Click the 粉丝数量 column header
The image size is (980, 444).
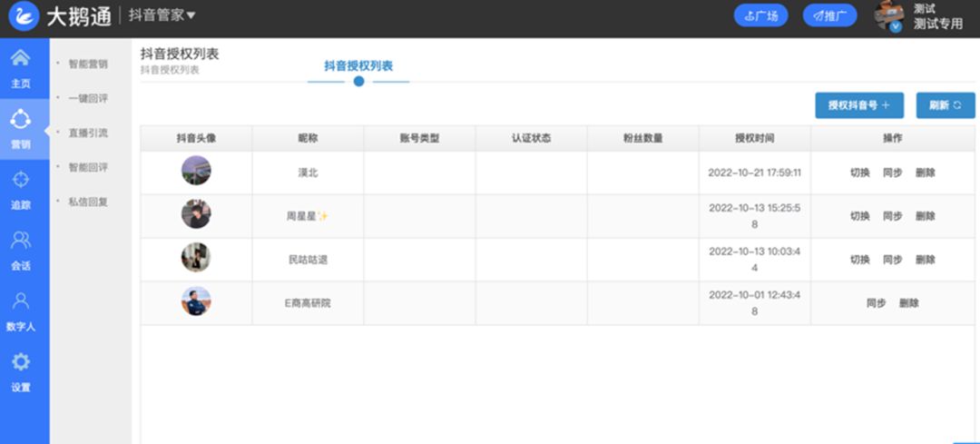642,138
